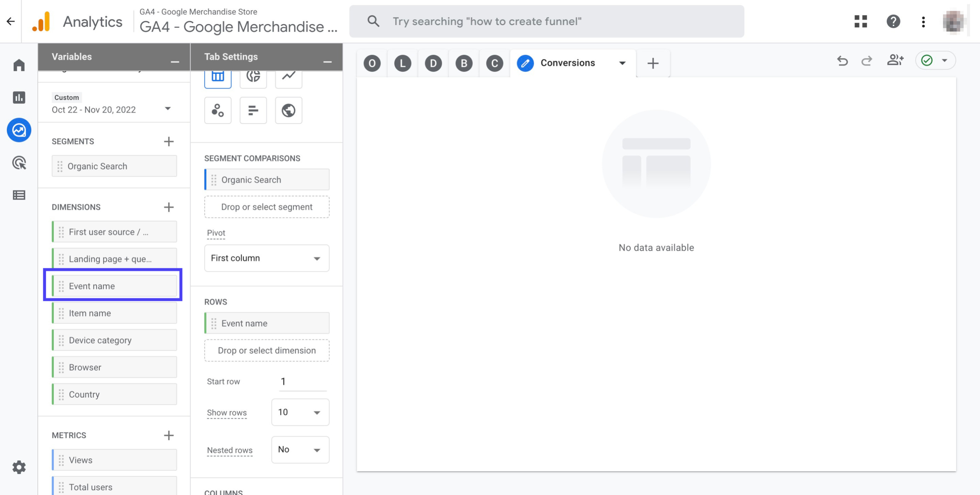
Task: Click the Add segment plus button
Action: click(x=168, y=141)
